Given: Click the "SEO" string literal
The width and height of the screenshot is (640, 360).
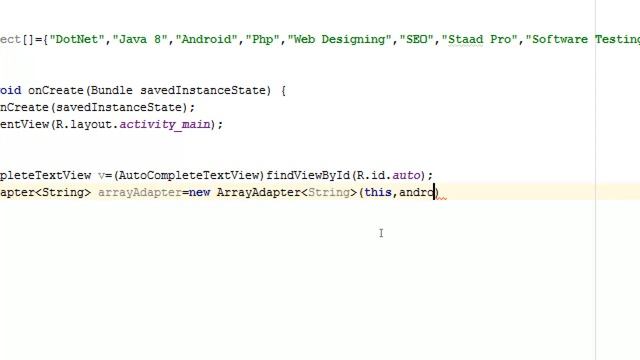Looking at the screenshot, I should (x=416, y=40).
